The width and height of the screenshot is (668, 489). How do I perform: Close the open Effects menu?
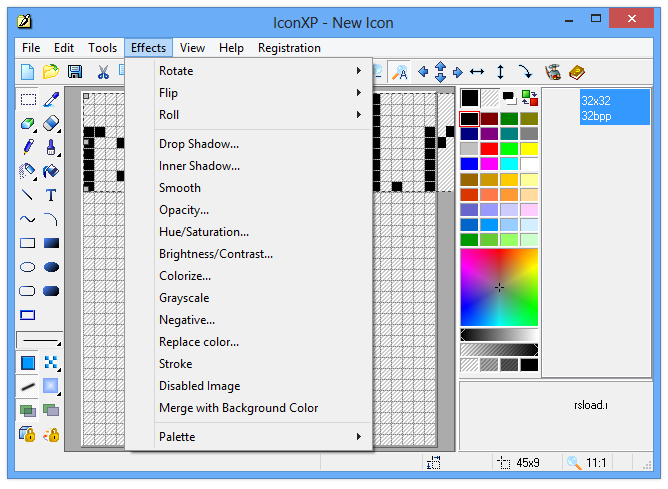click(148, 48)
